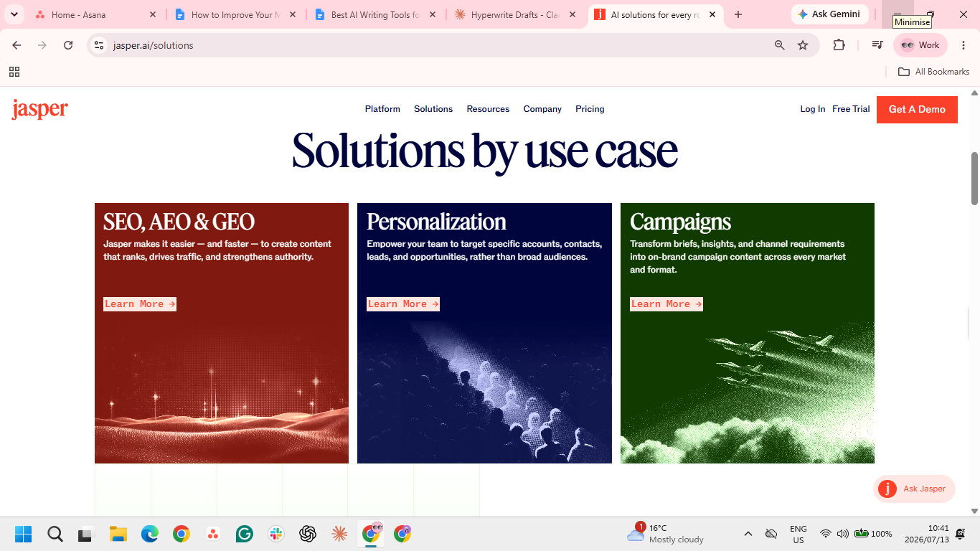980x551 pixels.
Task: Click the Ask Gemini button
Action: click(x=830, y=14)
